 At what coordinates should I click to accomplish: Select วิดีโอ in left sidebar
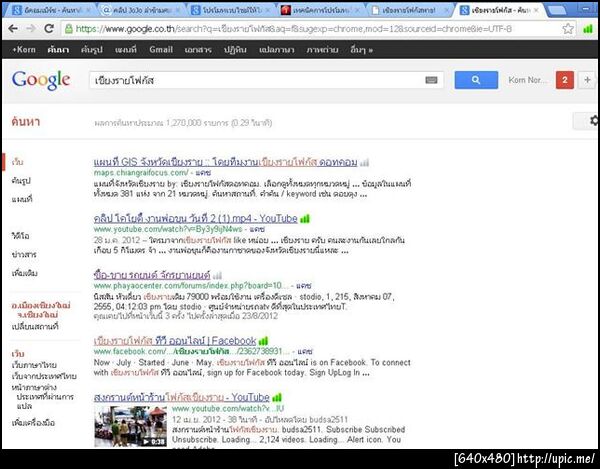(20, 236)
